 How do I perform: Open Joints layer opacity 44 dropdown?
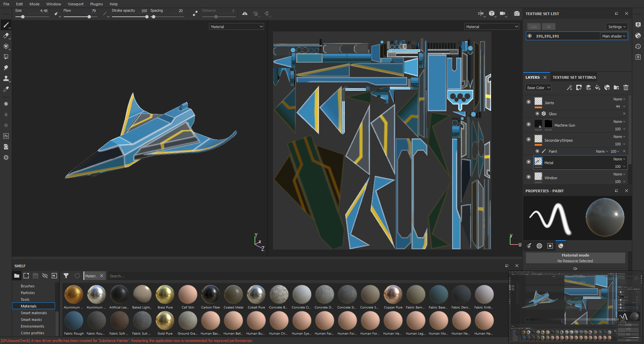pyautogui.click(x=620, y=107)
